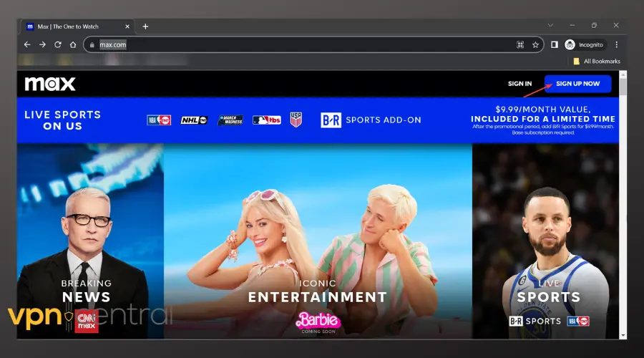Minimize the browser window

pyautogui.click(x=572, y=26)
